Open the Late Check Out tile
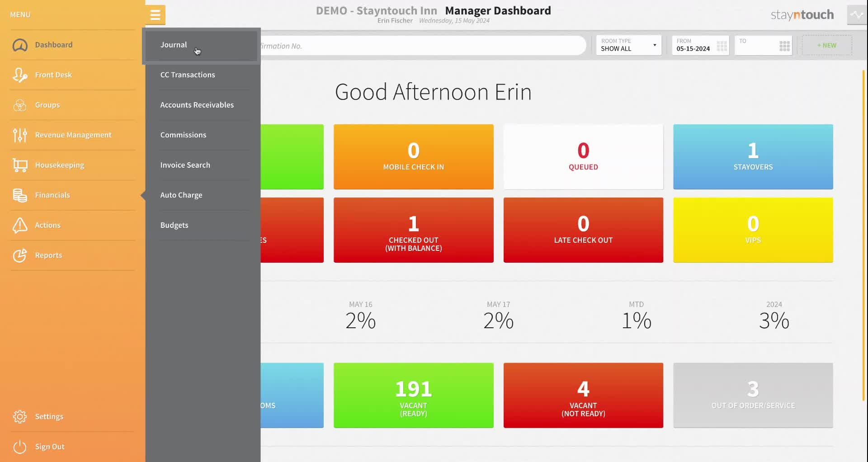Image resolution: width=868 pixels, height=462 pixels. click(583, 230)
